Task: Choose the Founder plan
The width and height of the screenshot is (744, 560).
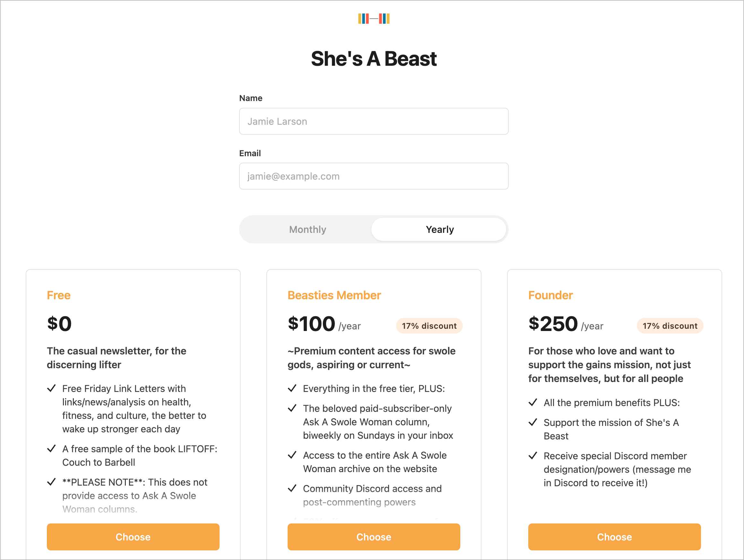Action: (x=615, y=537)
